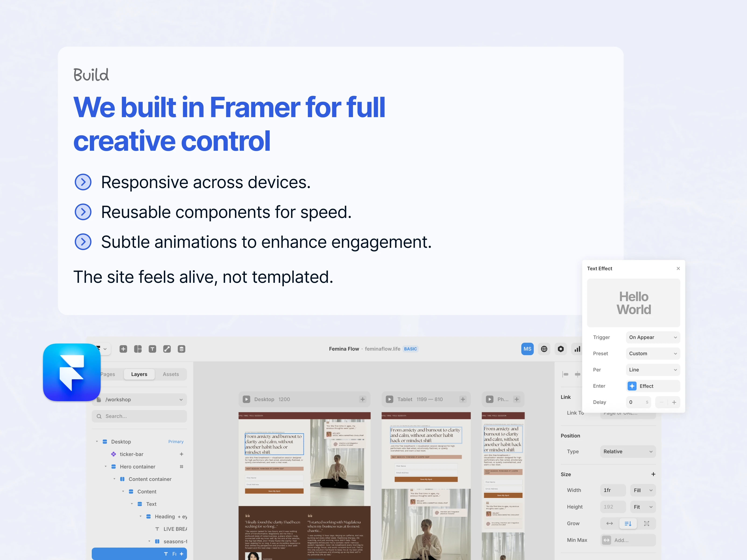Screen dimensions: 747x560
Task: Open the CMS database icon
Action: [x=181, y=349]
